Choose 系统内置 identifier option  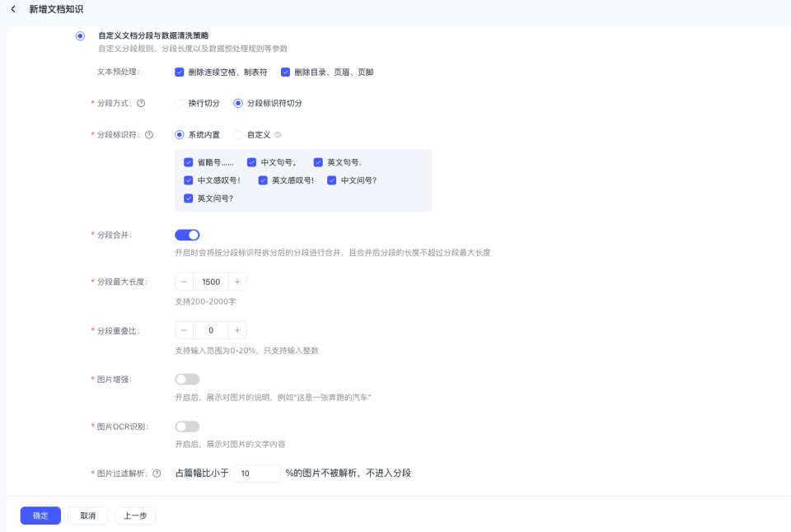point(179,134)
